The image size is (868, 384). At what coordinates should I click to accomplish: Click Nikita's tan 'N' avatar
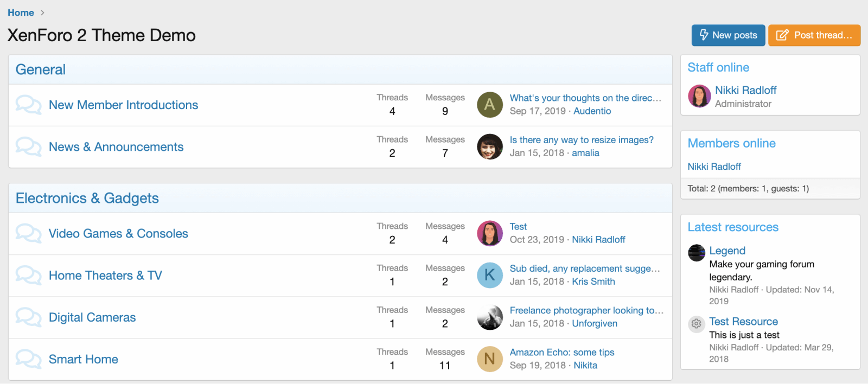click(x=489, y=359)
